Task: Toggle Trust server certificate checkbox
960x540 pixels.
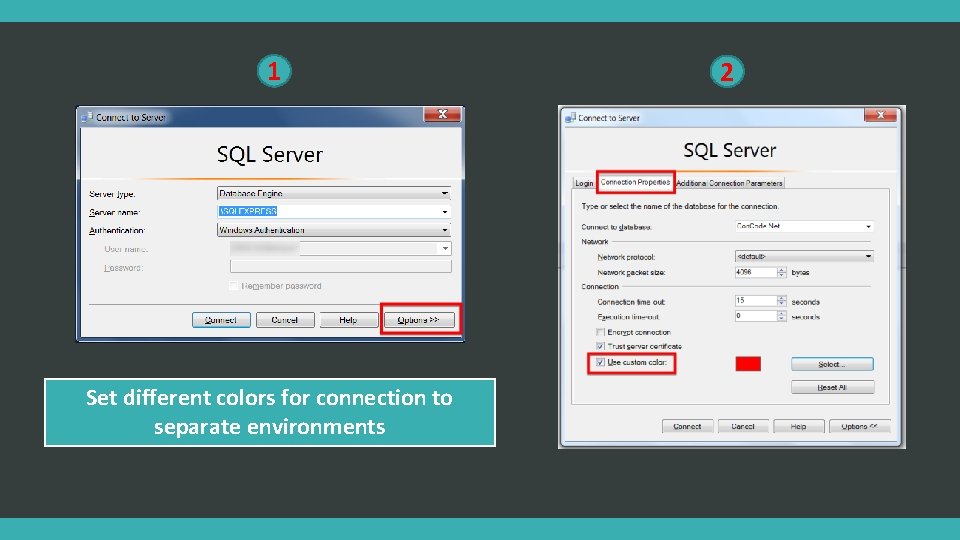Action: (600, 346)
